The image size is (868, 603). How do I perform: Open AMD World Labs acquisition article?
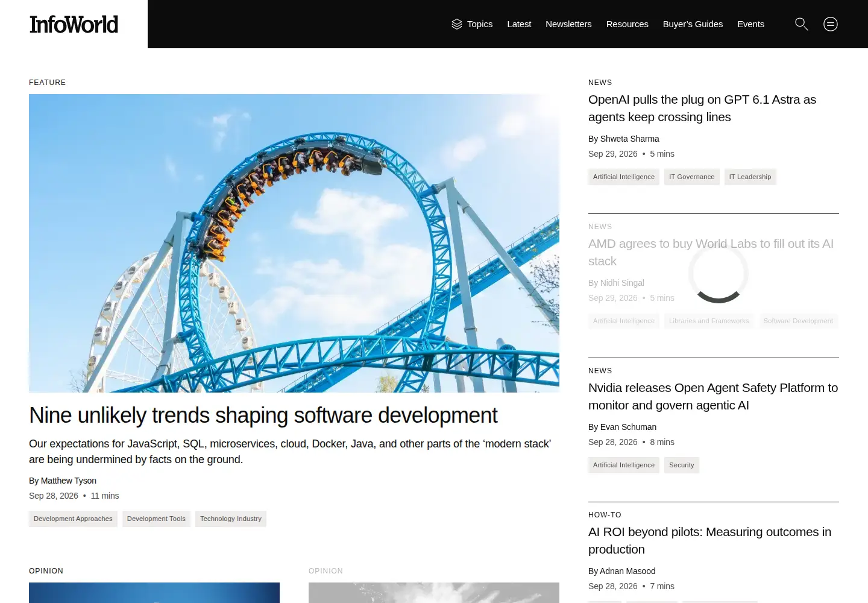[711, 252]
